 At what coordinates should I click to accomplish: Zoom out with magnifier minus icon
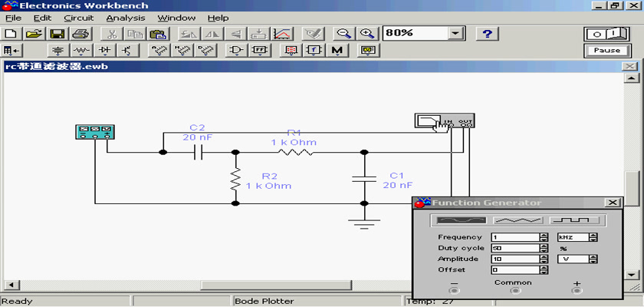(343, 34)
